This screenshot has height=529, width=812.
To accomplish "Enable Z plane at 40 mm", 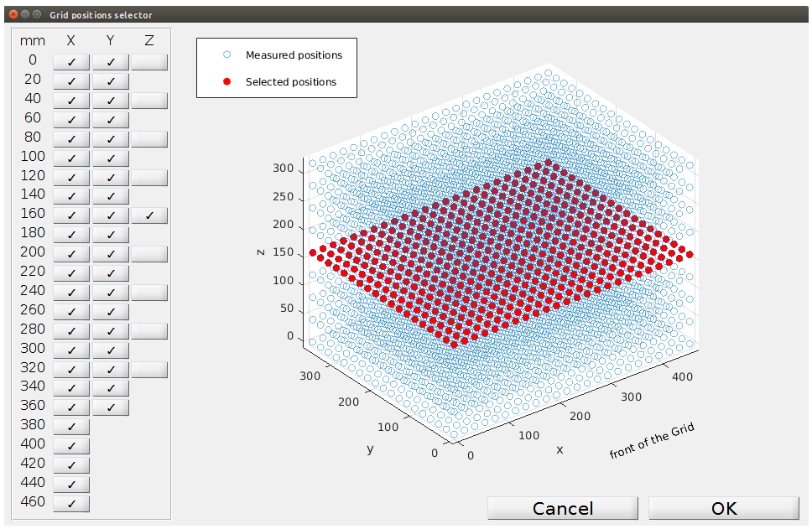I will click(149, 101).
